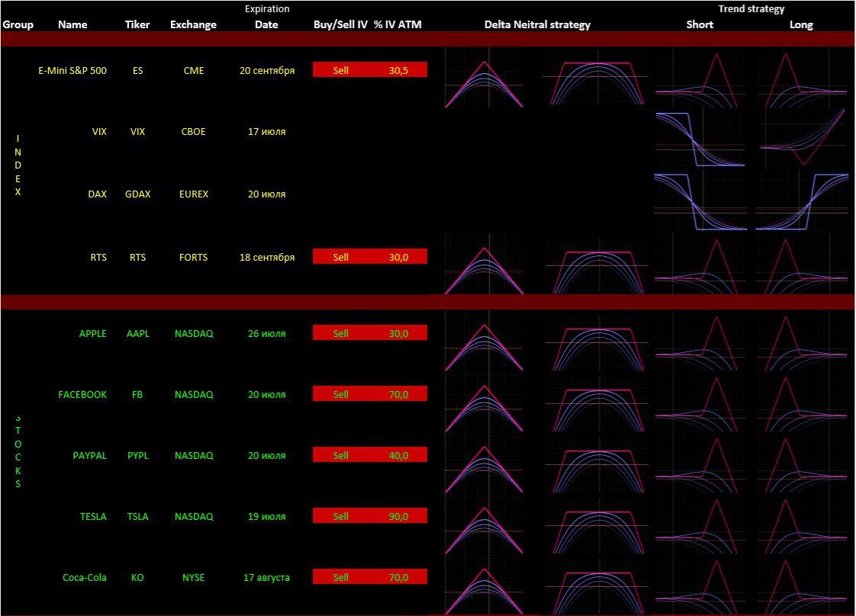
Task: Open the TESLA triangle delta-neutral chart
Action: (x=484, y=525)
